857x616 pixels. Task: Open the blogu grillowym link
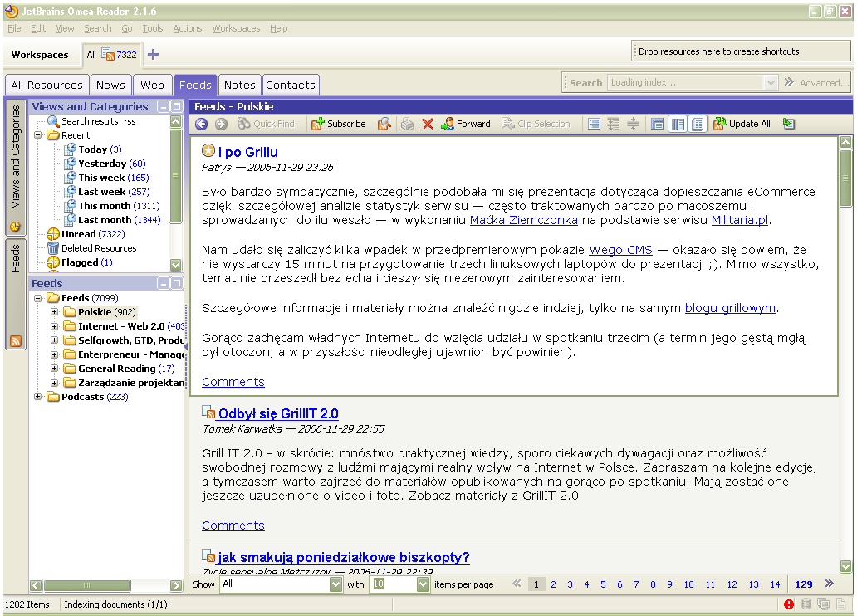(x=730, y=308)
